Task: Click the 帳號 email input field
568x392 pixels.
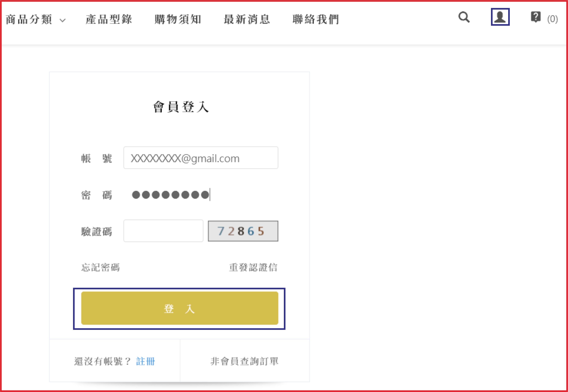Action: (x=201, y=158)
